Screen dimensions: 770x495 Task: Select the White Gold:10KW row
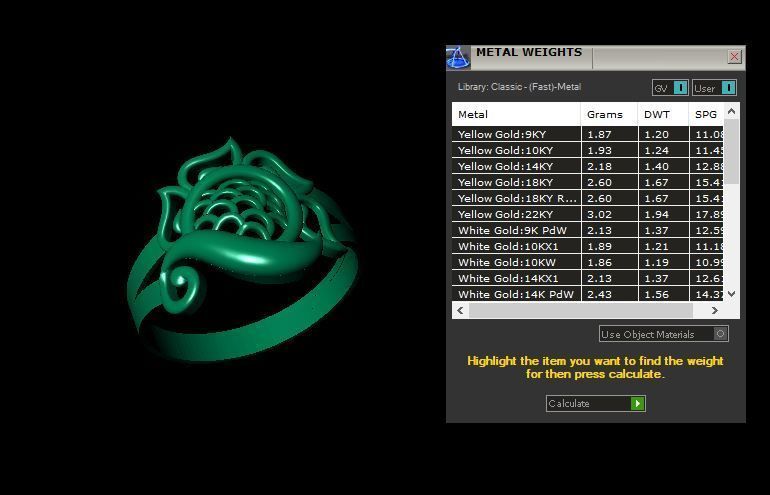tap(587, 262)
